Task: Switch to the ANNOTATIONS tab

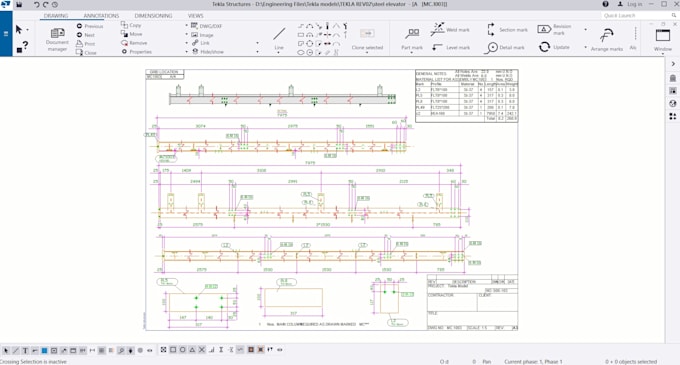Action: pyautogui.click(x=101, y=16)
